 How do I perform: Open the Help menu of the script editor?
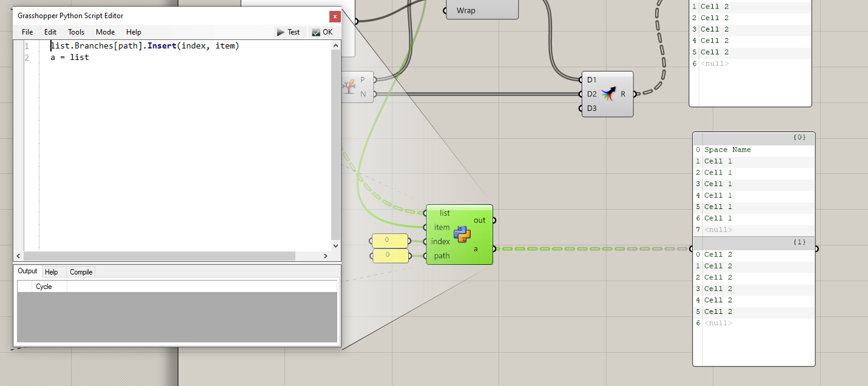coord(133,32)
